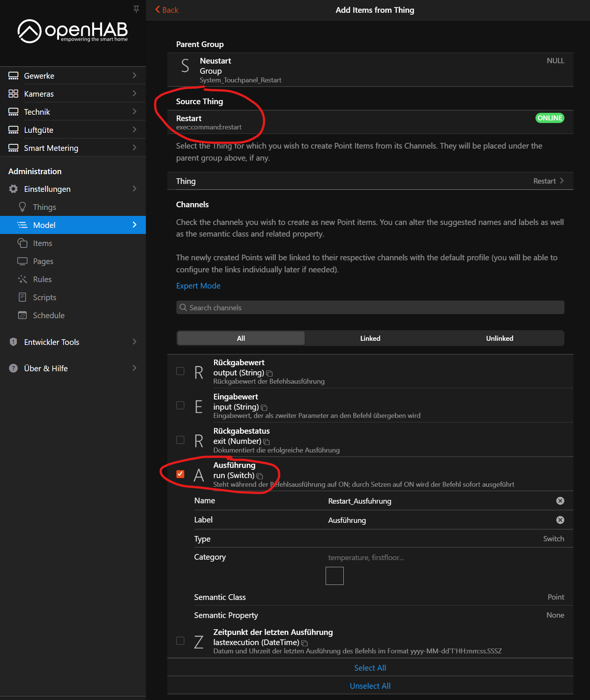Click the Technik page icon

tap(13, 112)
